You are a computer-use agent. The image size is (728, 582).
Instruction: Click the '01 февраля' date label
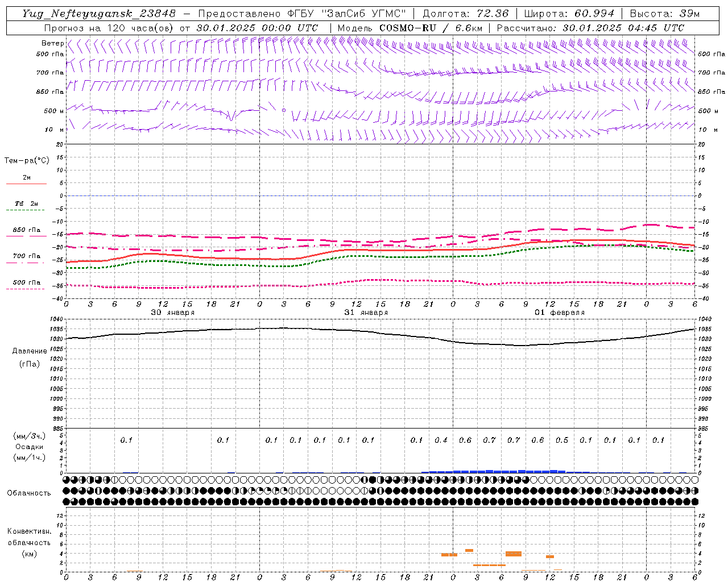point(560,313)
